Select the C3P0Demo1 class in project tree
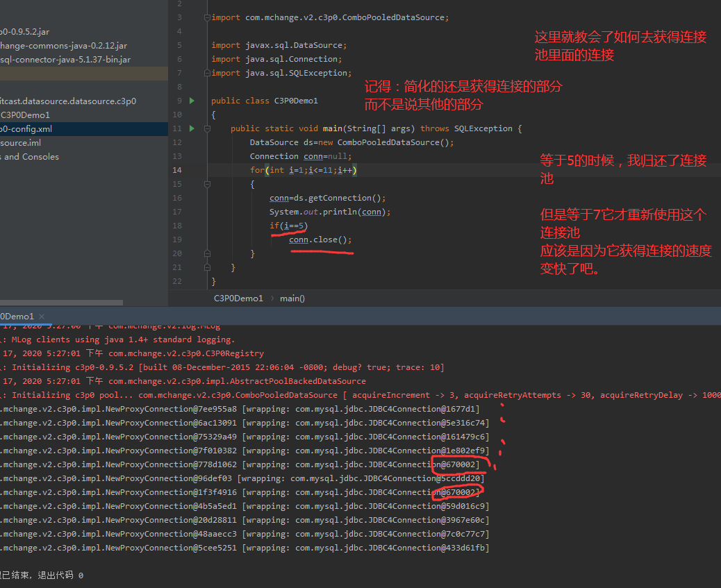The image size is (721, 588). [25, 115]
